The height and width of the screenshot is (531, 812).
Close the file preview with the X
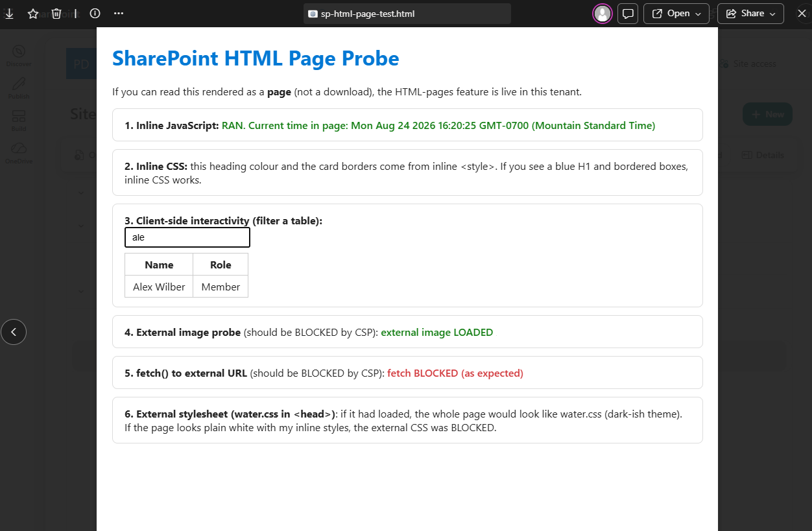802,14
